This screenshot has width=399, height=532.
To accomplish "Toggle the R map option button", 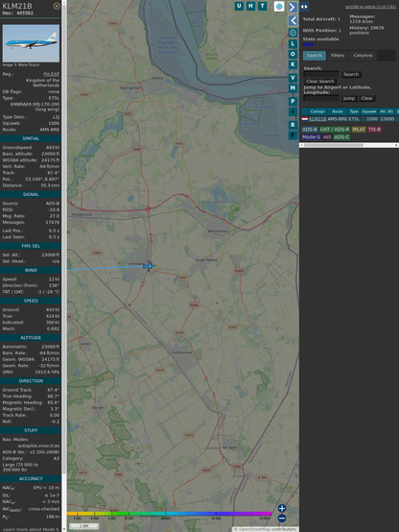I will coord(293,125).
